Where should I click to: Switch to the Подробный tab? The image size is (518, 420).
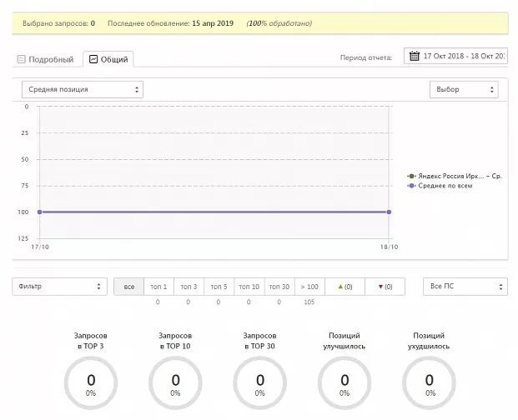pyautogui.click(x=46, y=59)
